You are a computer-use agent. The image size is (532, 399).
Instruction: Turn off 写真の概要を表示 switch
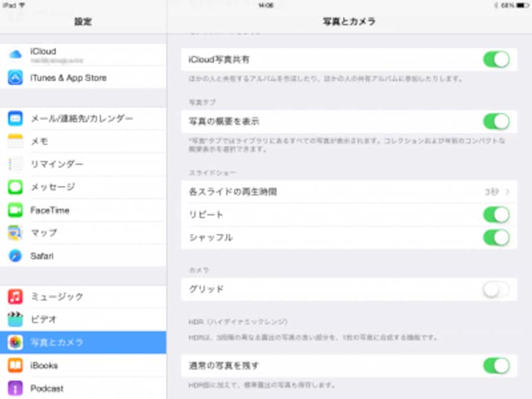coord(496,122)
